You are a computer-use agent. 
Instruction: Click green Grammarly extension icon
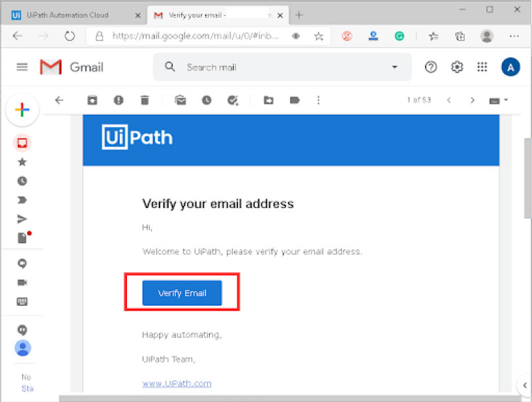pos(400,36)
